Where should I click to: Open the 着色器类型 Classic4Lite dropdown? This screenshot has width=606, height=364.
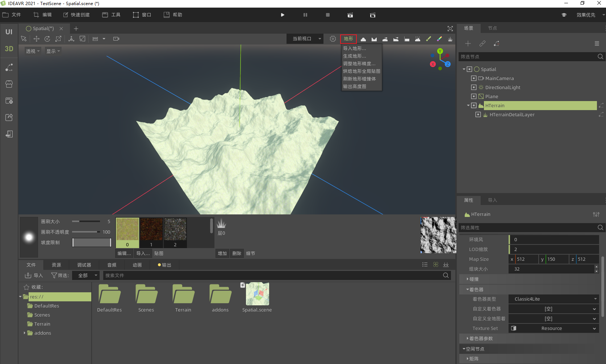click(553, 299)
